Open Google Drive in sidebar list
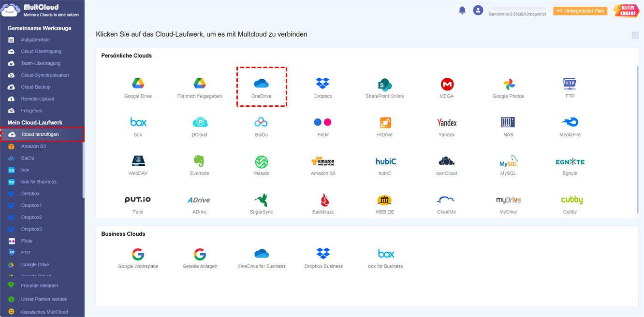This screenshot has width=644, height=317. coord(35,265)
